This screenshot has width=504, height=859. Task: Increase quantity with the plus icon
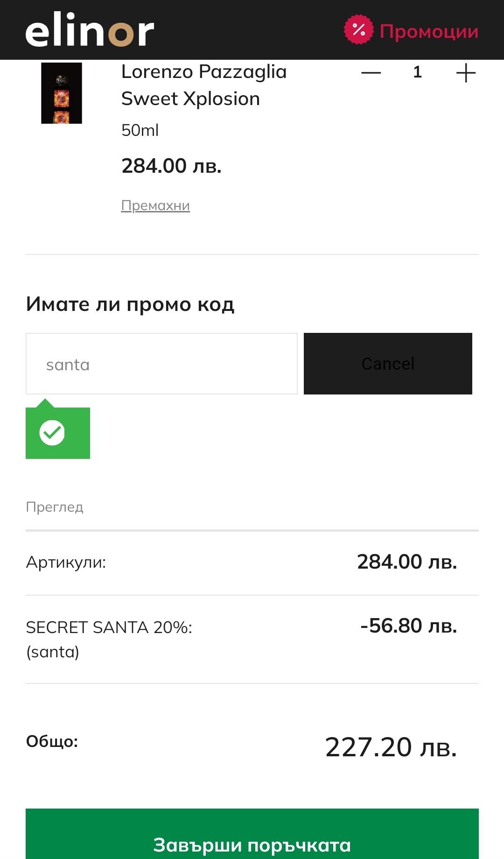pyautogui.click(x=465, y=73)
